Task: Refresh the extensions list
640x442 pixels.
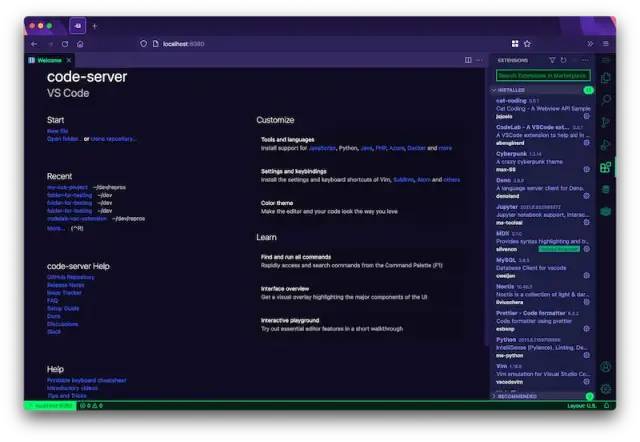Action: tap(563, 60)
